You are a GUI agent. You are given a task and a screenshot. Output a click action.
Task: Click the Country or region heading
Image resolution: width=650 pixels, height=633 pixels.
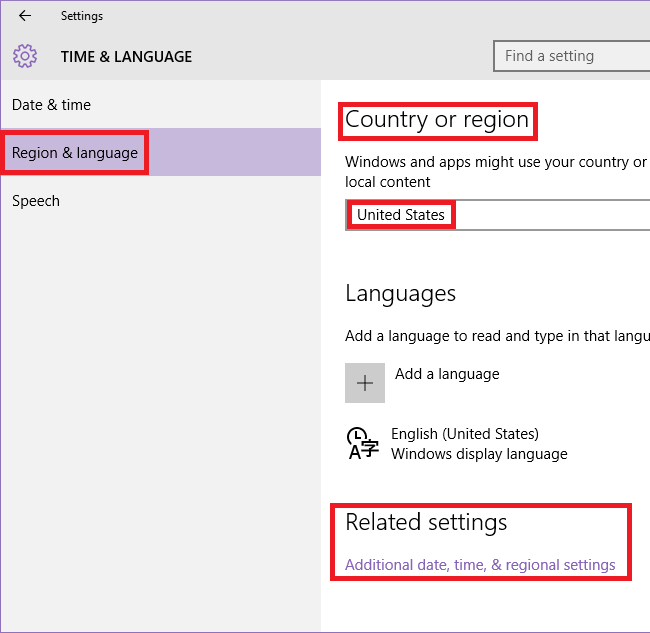(437, 119)
